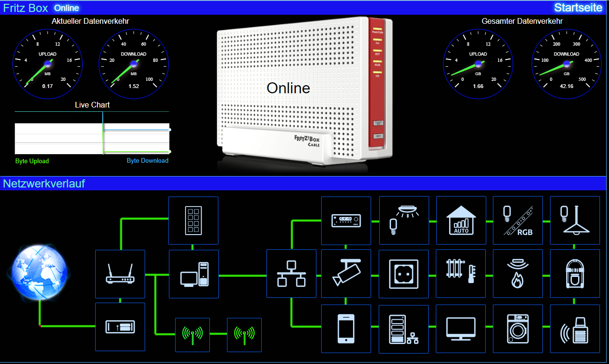The image size is (609, 364).
Task: Click the 1.52 download value
Action: [134, 86]
